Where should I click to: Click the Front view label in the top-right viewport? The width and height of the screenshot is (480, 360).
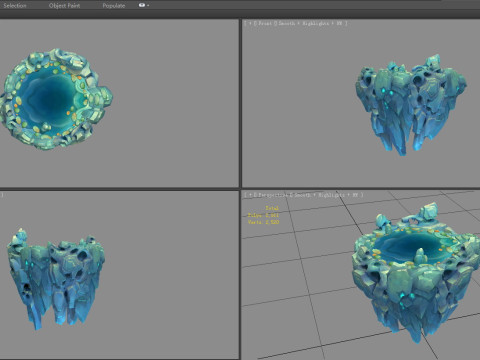point(265,23)
